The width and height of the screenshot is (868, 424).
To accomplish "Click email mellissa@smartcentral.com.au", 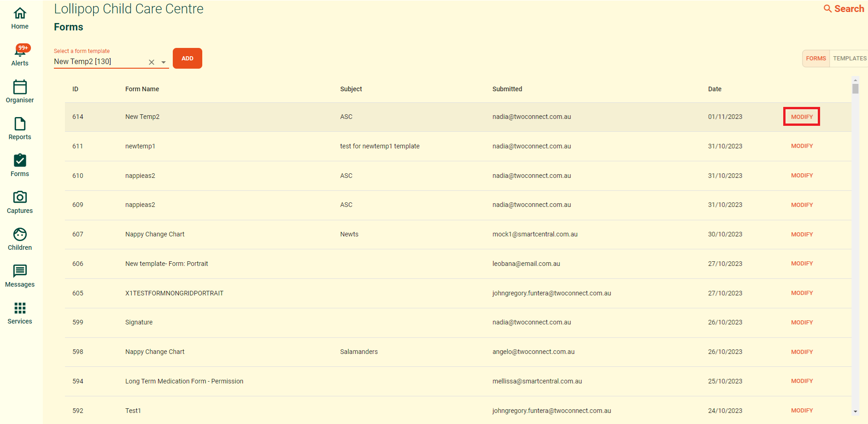I will click(537, 382).
